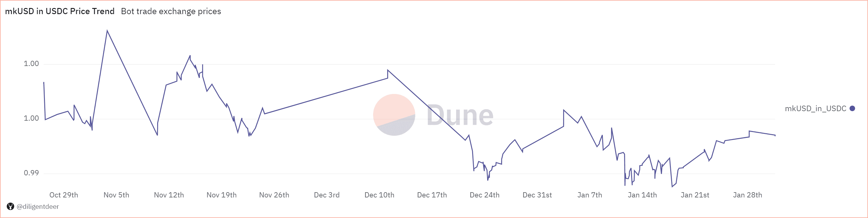Click the Nov 12th axis tick label
Image resolution: width=868 pixels, height=218 pixels.
point(169,195)
